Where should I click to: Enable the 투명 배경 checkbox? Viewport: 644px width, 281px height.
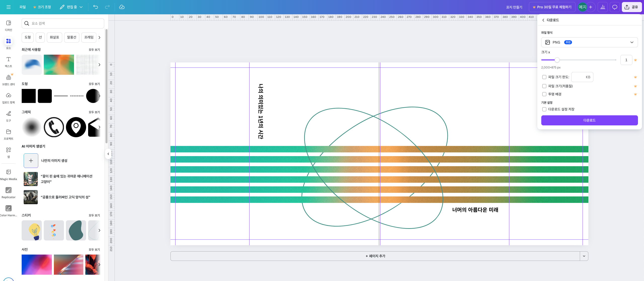pos(544,94)
